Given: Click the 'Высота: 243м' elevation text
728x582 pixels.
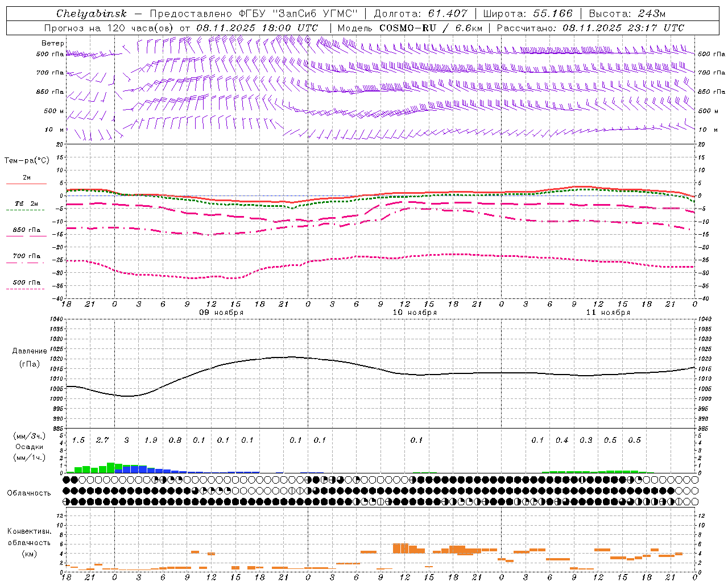Looking at the screenshot, I should (627, 14).
